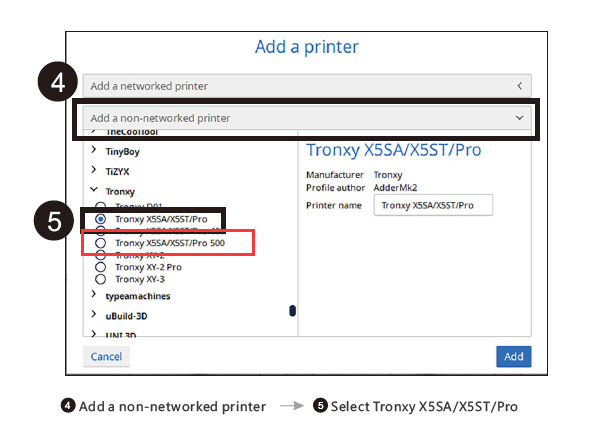
Task: Click the uBuild-3D label in the list
Action: (126, 316)
